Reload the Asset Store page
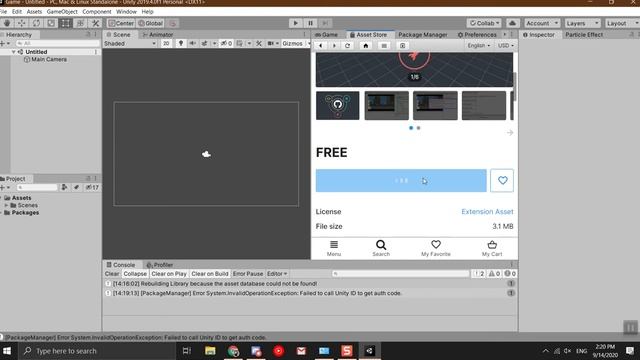 (x=348, y=46)
